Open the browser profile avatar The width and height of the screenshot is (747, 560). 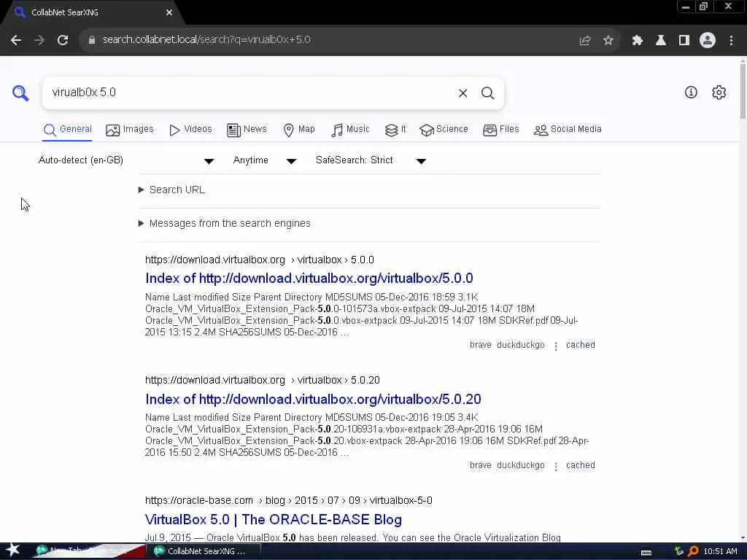[708, 40]
